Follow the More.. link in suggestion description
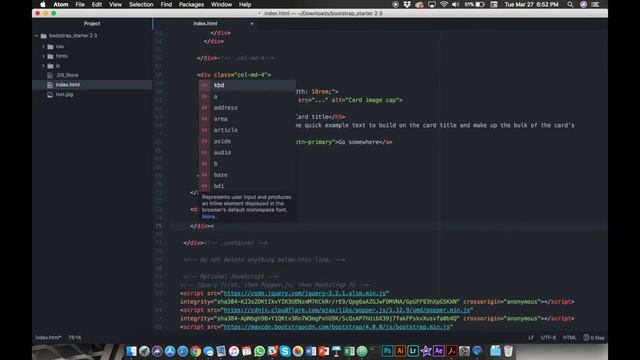 point(209,217)
